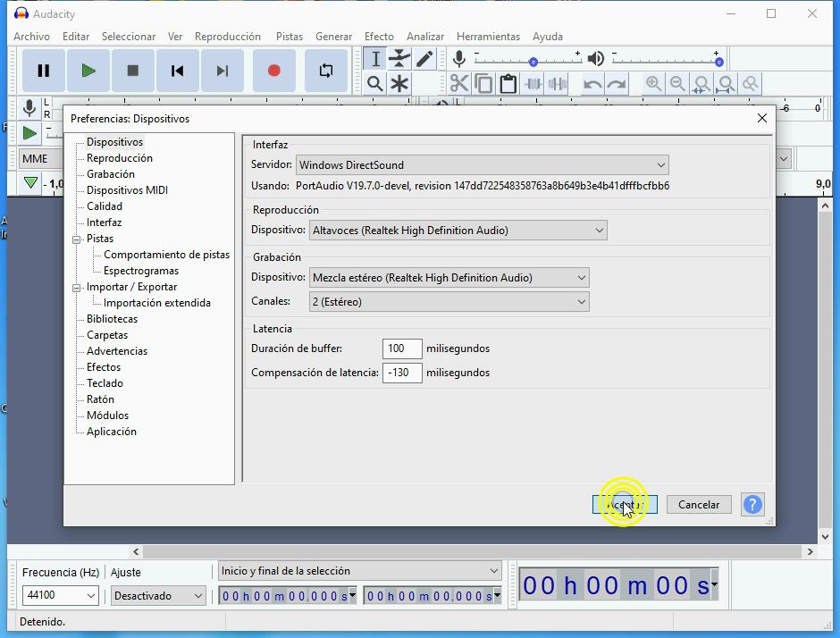Screen dimensions: 840x638
Task: Click the horizontal scrollbar right arrow
Action: (810, 551)
